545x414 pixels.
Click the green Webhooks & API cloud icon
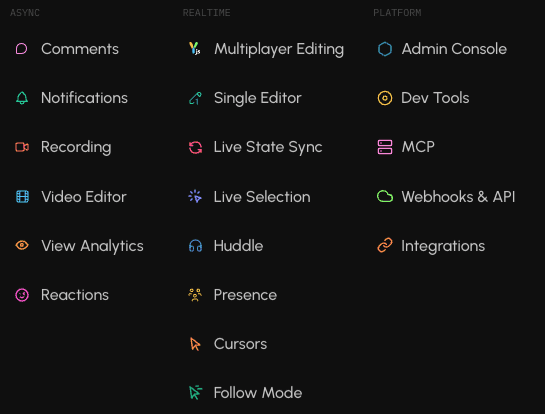click(385, 196)
